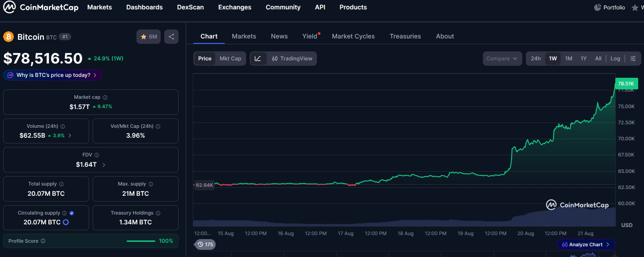The height and width of the screenshot is (257, 644).
Task: Click the 78.51K current price label
Action: [x=626, y=84]
